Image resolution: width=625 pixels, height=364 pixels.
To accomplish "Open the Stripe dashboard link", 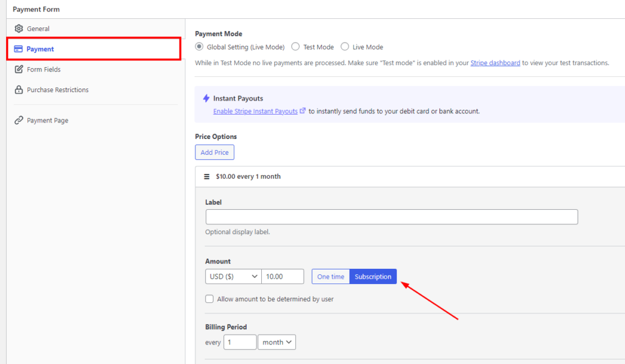I will 495,63.
